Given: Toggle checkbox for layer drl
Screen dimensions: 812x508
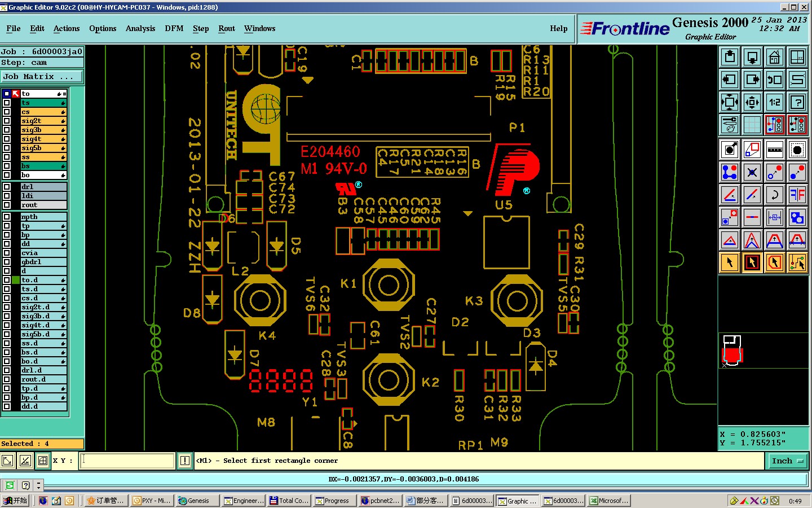Looking at the screenshot, I should (7, 187).
